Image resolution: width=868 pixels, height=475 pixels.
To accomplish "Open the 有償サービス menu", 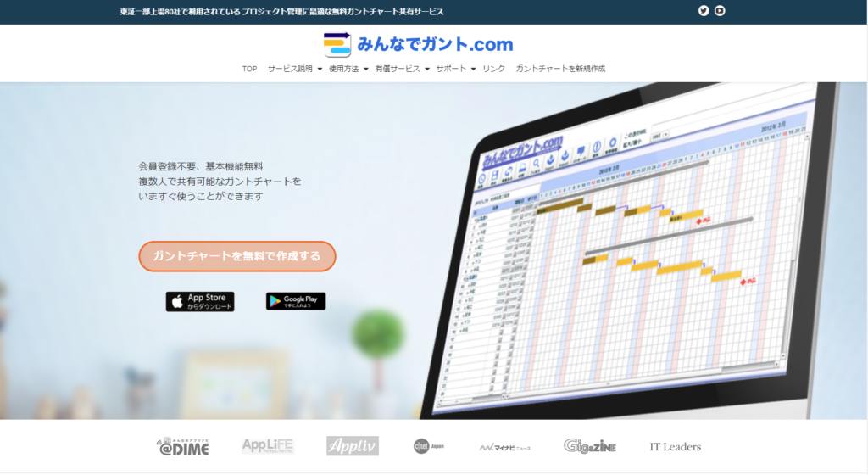I will (398, 69).
